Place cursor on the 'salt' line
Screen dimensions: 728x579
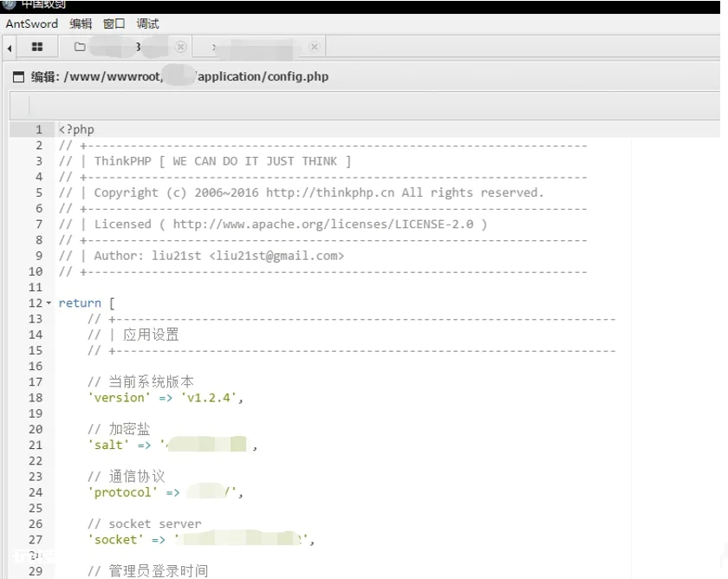click(172, 446)
